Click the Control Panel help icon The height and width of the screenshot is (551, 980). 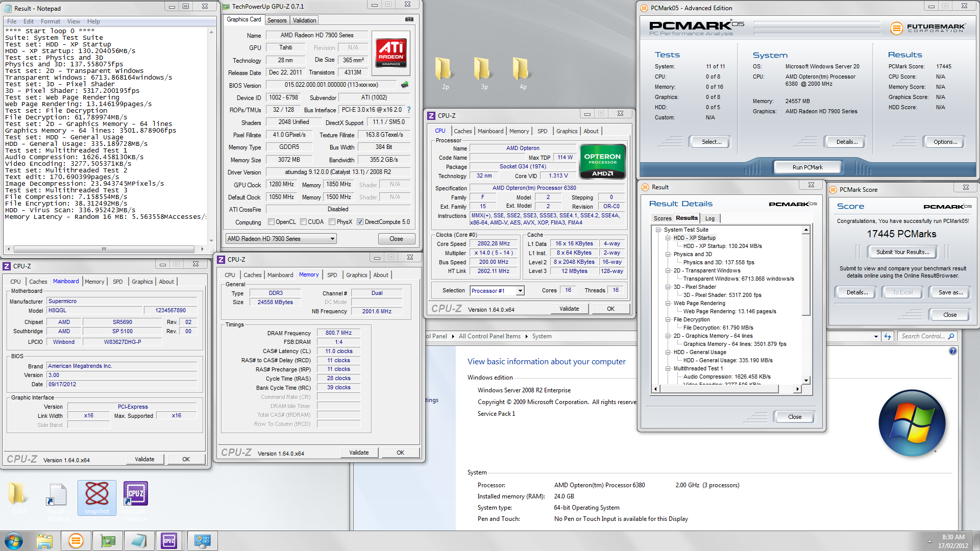(x=952, y=351)
